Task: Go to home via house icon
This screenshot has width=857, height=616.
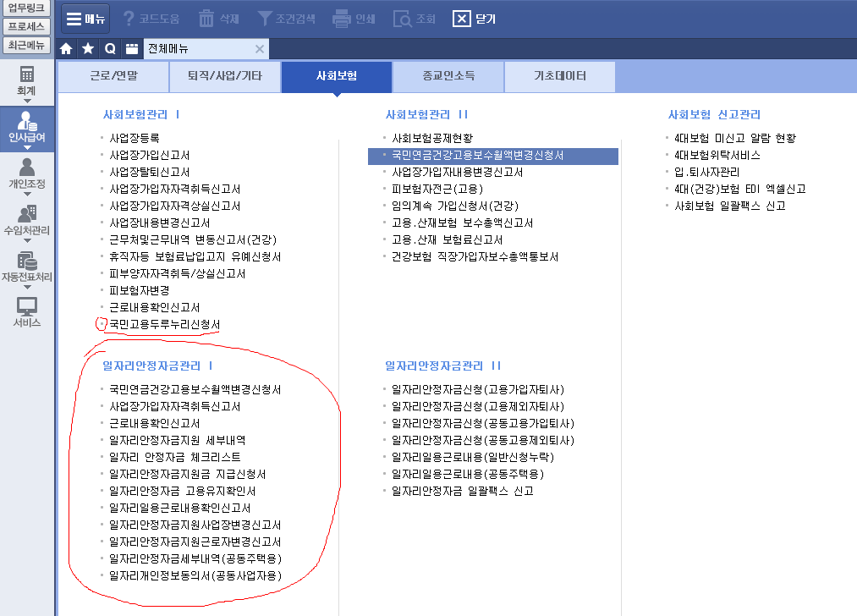Action: coord(66,48)
